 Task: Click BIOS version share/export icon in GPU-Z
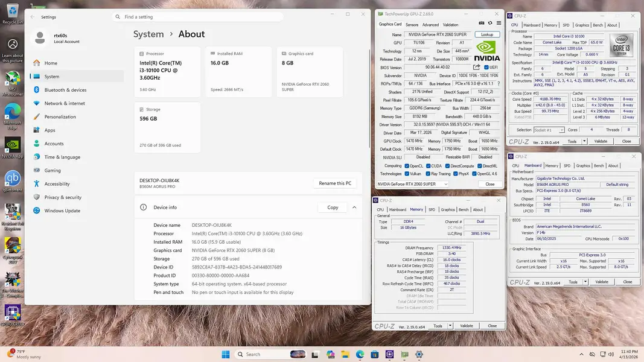(476, 67)
